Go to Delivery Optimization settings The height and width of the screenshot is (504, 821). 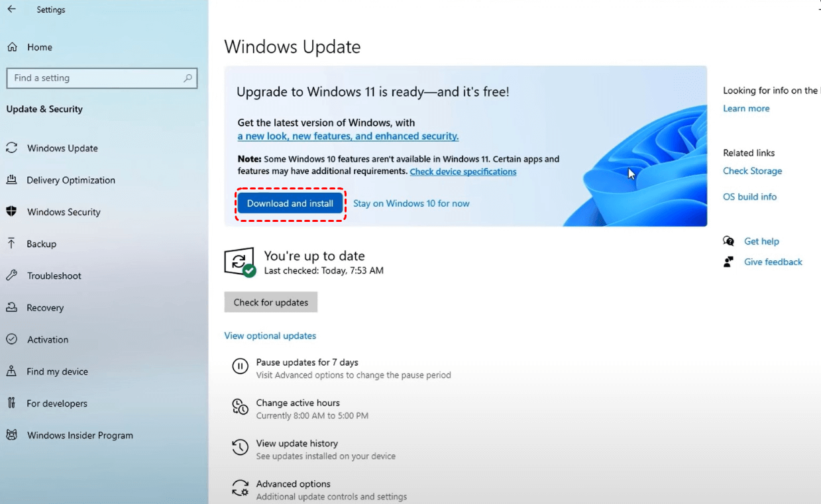point(71,180)
